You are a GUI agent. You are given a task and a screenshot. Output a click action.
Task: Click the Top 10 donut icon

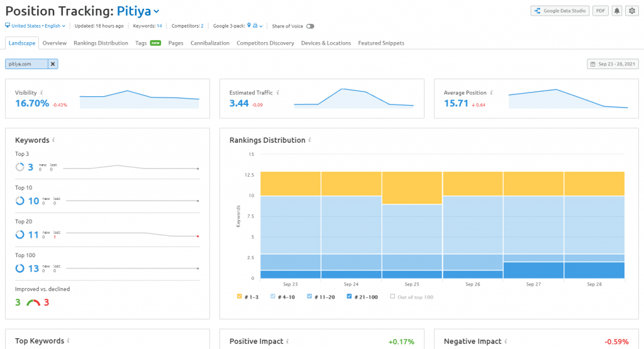pos(19,201)
